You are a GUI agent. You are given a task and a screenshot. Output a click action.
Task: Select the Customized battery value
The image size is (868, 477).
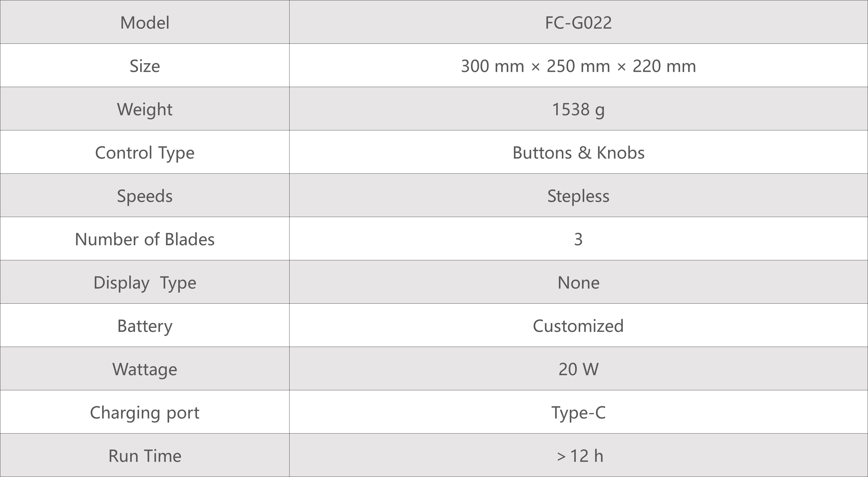[x=578, y=326]
